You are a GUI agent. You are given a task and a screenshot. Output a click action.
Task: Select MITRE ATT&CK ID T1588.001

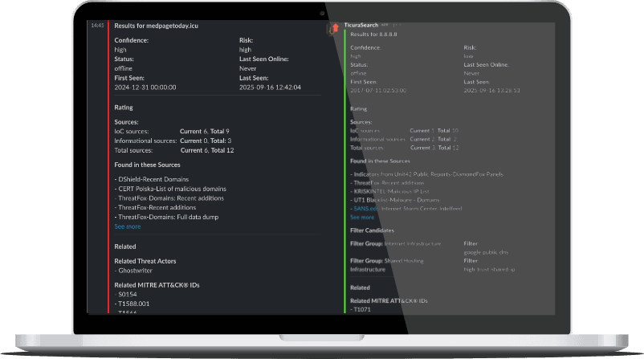pos(133,304)
